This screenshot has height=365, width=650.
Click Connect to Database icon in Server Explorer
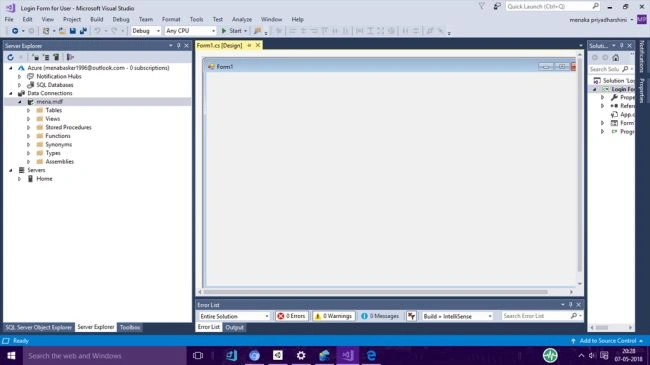36,57
